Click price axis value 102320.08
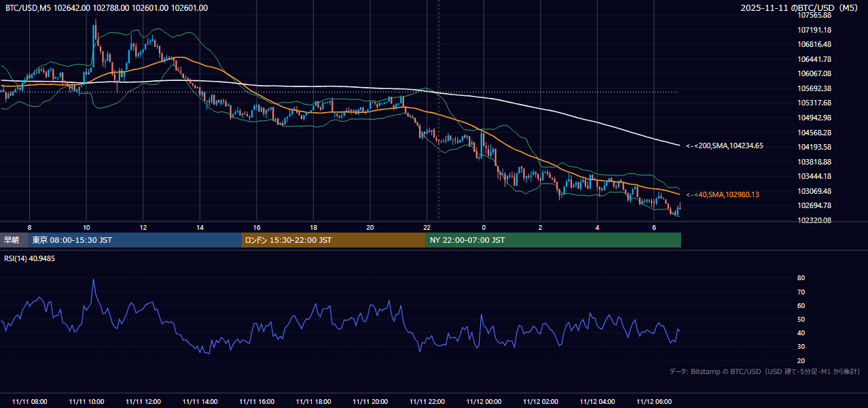 tap(814, 220)
